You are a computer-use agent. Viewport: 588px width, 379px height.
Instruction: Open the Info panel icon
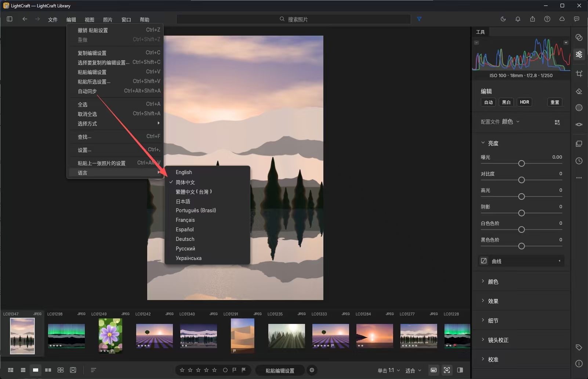579,364
